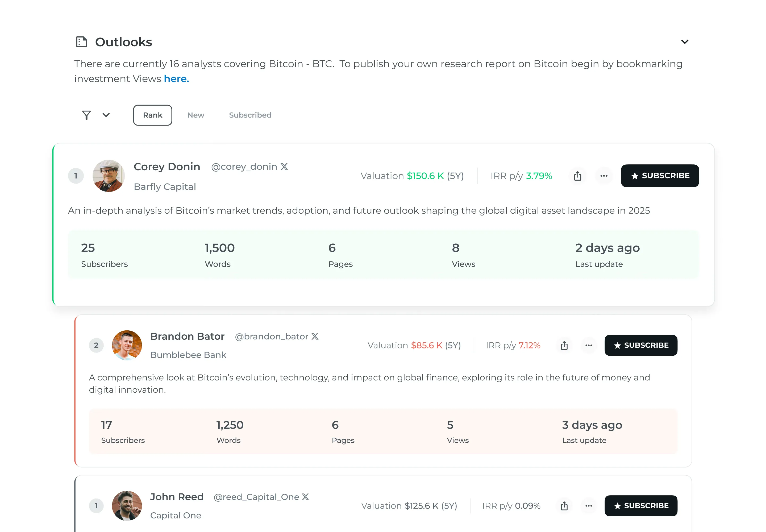Select the Rank tab
766x532 pixels.
[x=152, y=115]
